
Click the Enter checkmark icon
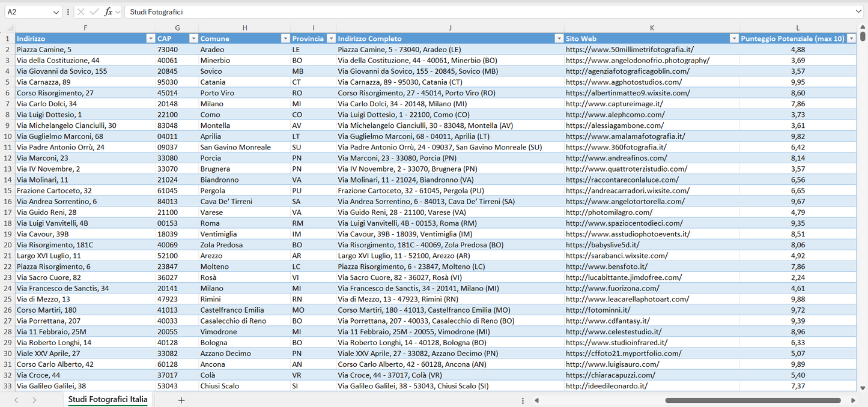point(94,11)
